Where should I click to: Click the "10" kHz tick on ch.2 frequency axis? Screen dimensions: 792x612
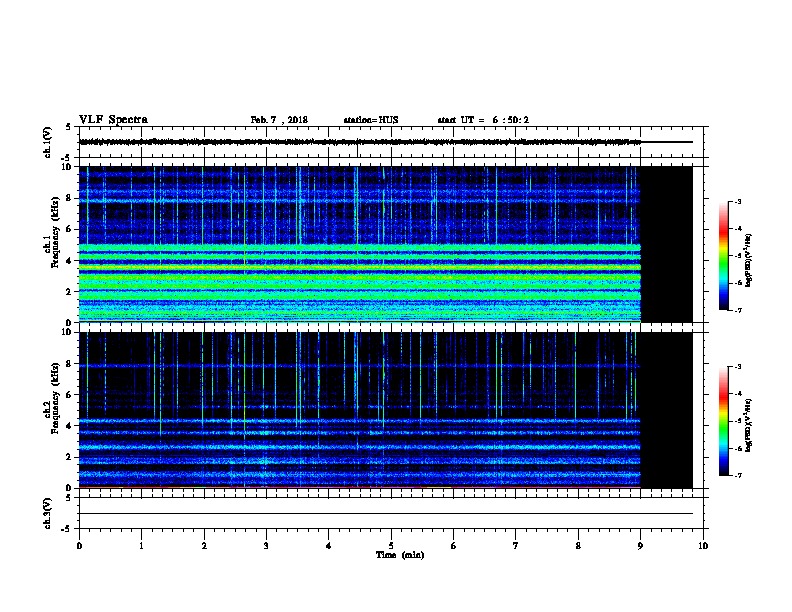pyautogui.click(x=67, y=332)
